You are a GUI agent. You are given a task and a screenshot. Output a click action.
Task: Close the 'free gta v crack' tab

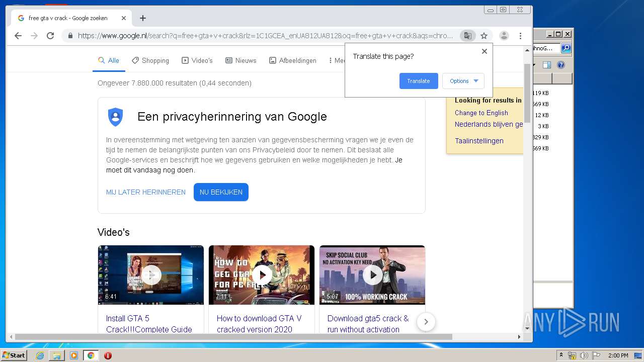(x=124, y=18)
